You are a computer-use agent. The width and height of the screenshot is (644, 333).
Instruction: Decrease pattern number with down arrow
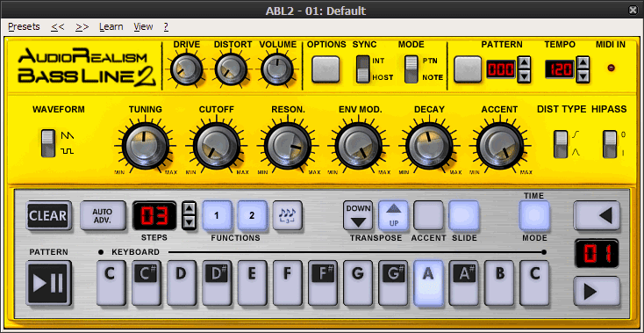(524, 76)
